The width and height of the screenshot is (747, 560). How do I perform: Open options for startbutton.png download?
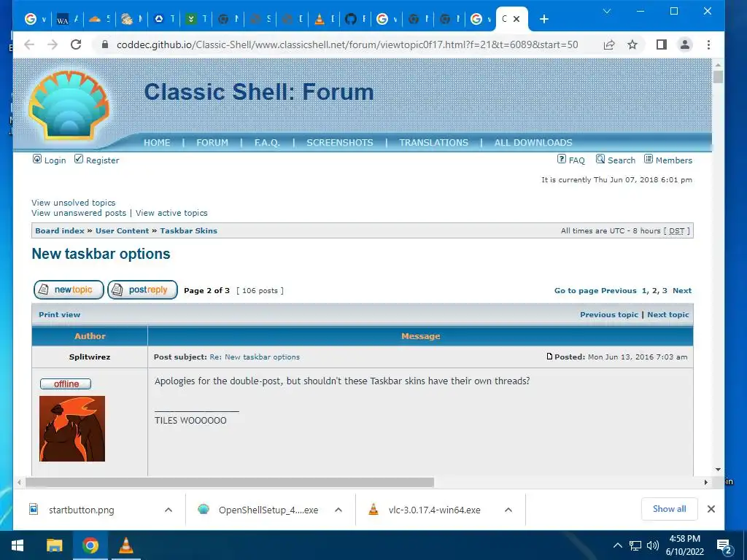[x=169, y=510]
